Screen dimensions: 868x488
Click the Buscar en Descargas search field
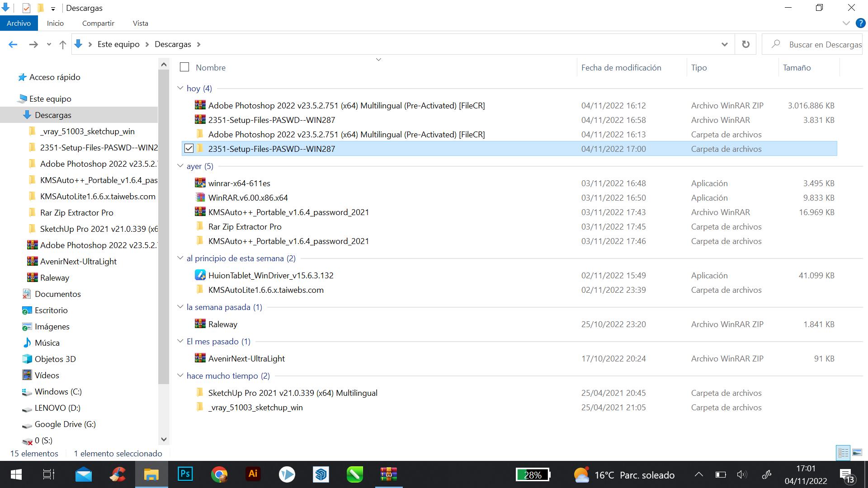pos(824,44)
